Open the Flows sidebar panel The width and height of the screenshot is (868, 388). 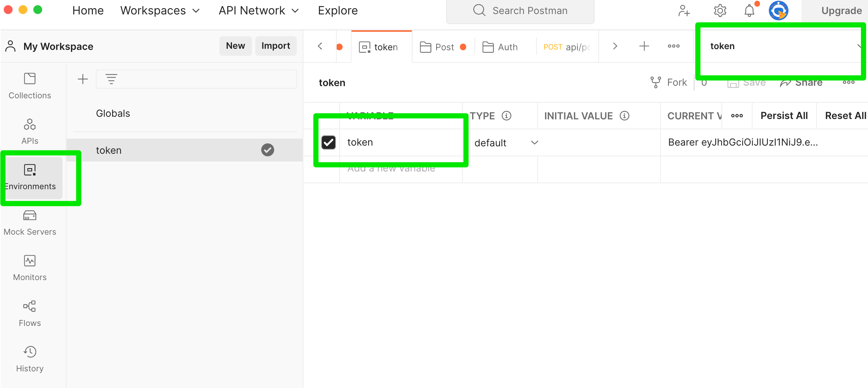pyautogui.click(x=30, y=314)
